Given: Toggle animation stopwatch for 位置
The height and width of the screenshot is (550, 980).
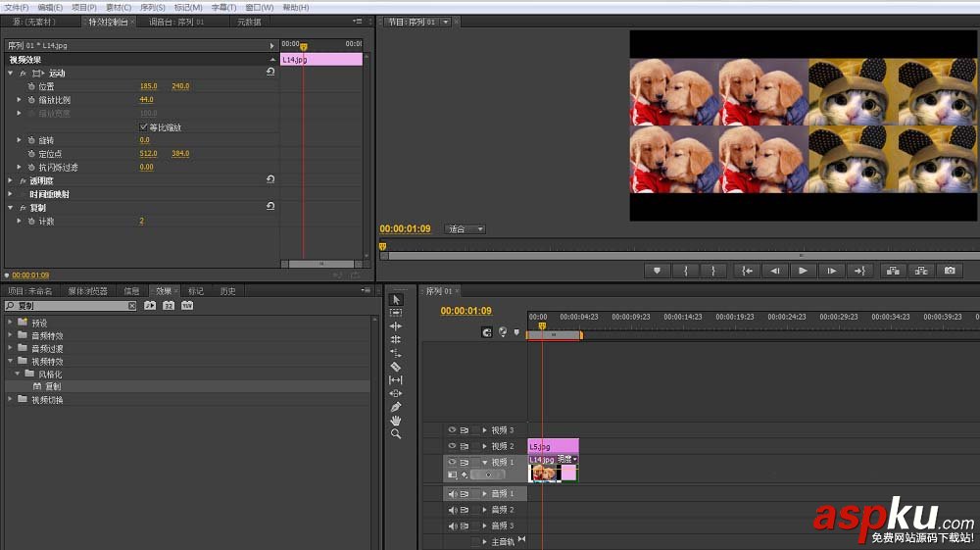Looking at the screenshot, I should pos(31,86).
